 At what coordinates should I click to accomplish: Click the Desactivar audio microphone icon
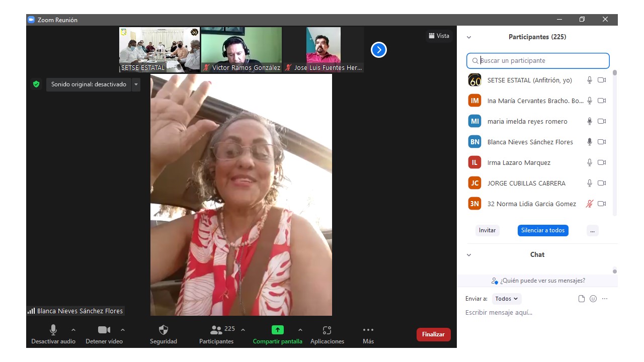pos(53,330)
